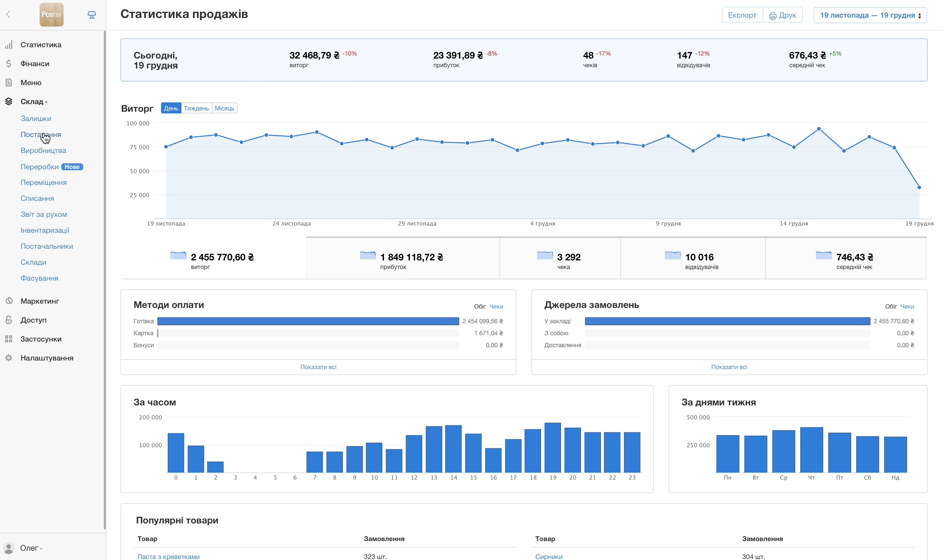
Task: Click the Settings gear icon
Action: (x=9, y=358)
